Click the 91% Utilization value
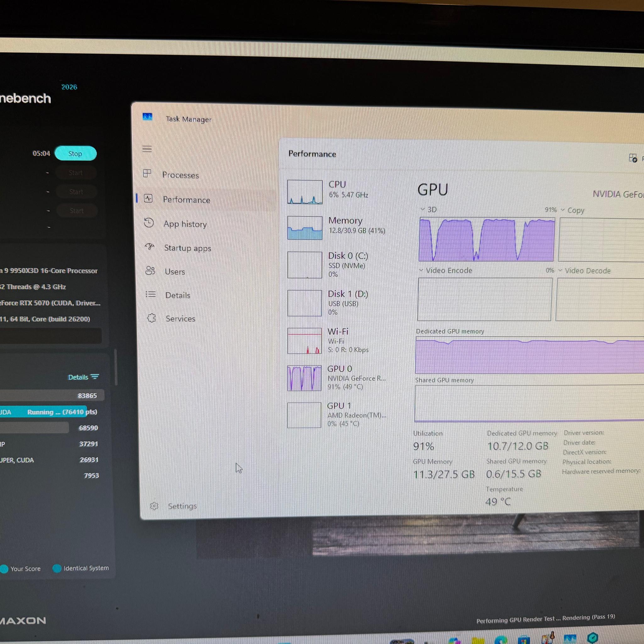The width and height of the screenshot is (644, 644). coord(423,446)
